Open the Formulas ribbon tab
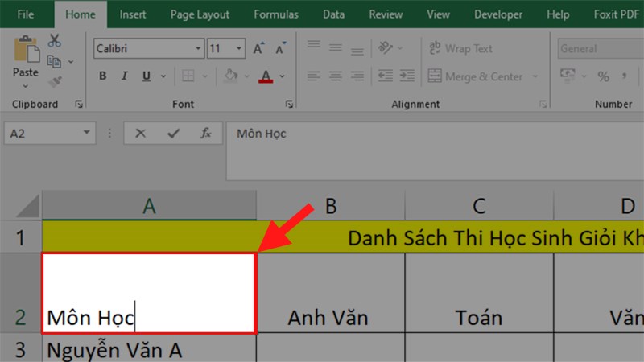644x362 pixels. [x=276, y=14]
